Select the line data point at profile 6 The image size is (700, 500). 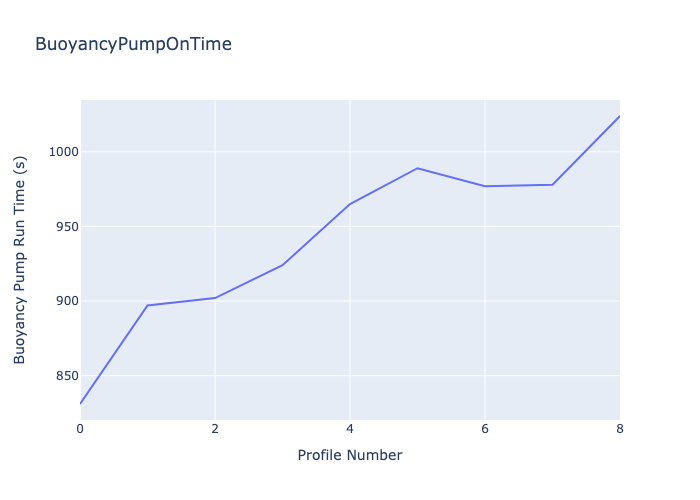click(485, 186)
